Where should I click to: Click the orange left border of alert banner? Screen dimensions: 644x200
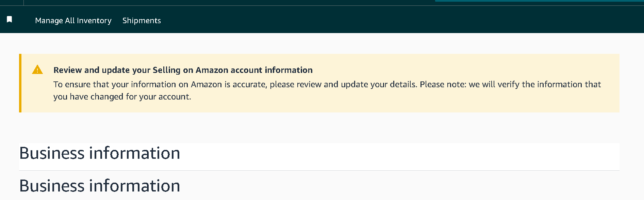click(20, 83)
